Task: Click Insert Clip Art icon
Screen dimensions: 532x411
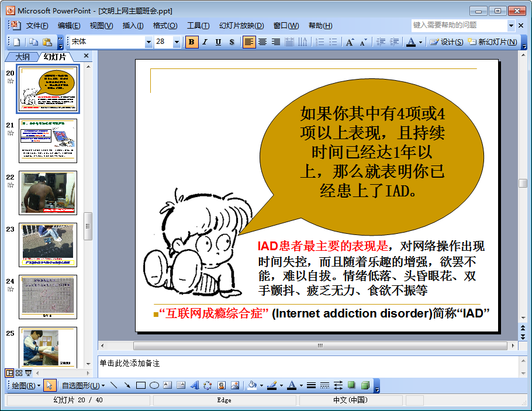Action: click(x=222, y=385)
